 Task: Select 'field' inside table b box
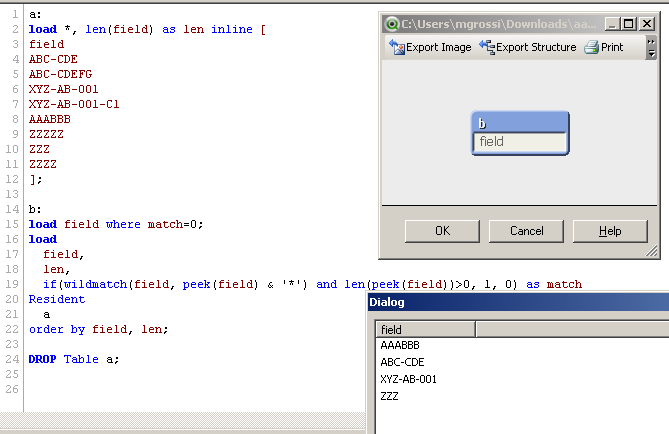tap(519, 142)
